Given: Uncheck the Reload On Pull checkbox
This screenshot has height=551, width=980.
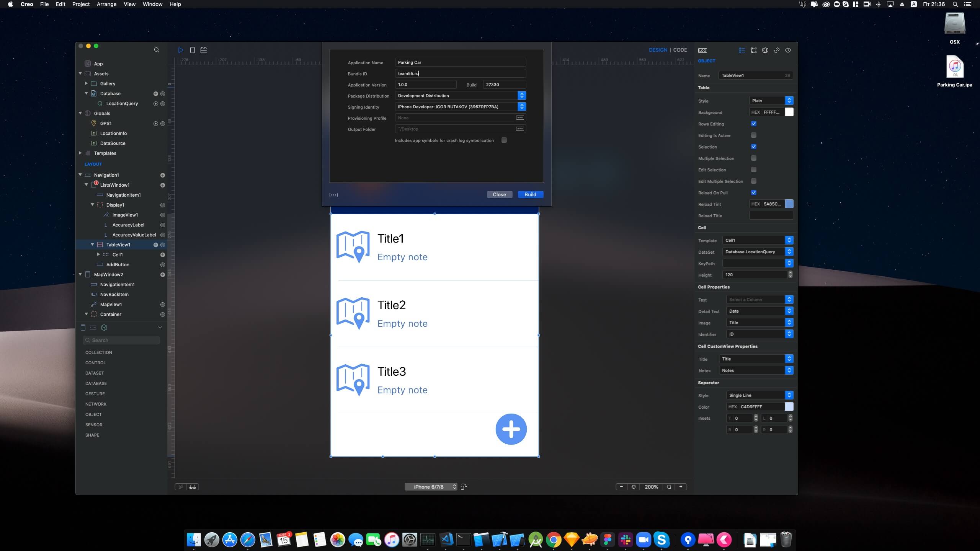Looking at the screenshot, I should (x=754, y=192).
